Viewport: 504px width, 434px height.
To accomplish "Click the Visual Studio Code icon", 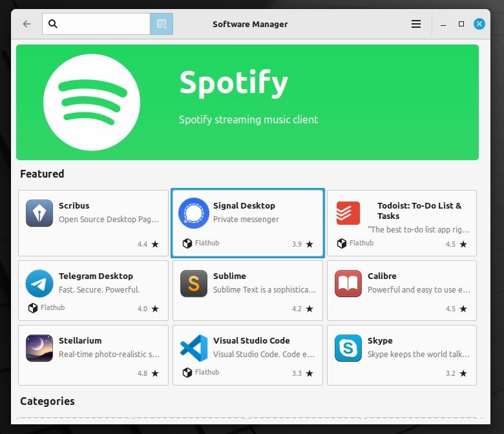I will (194, 348).
